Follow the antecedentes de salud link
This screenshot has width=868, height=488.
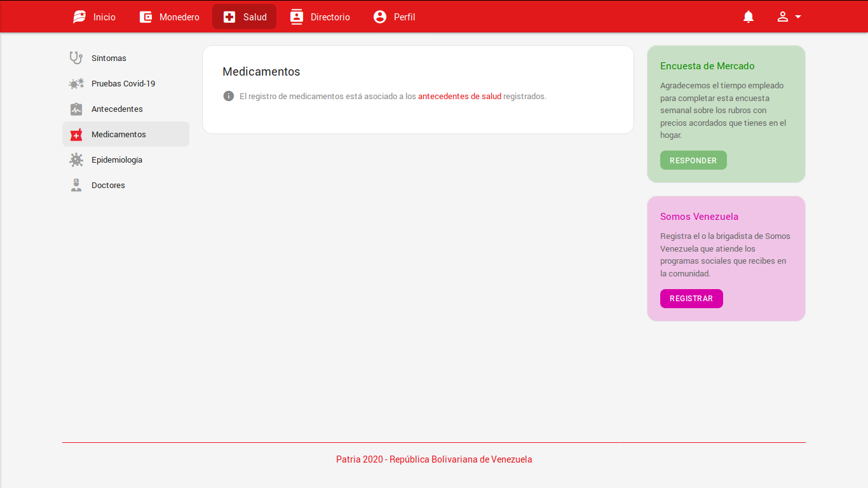point(459,97)
